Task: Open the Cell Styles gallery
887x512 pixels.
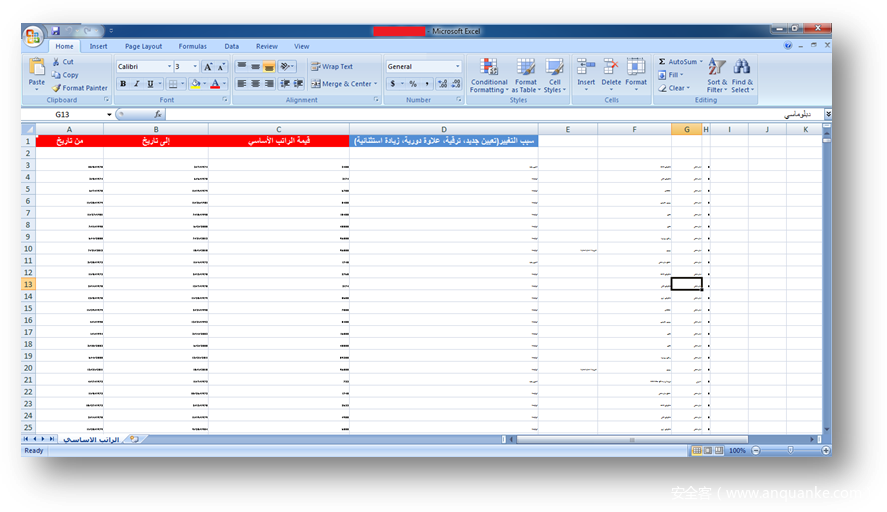Action: (x=554, y=70)
